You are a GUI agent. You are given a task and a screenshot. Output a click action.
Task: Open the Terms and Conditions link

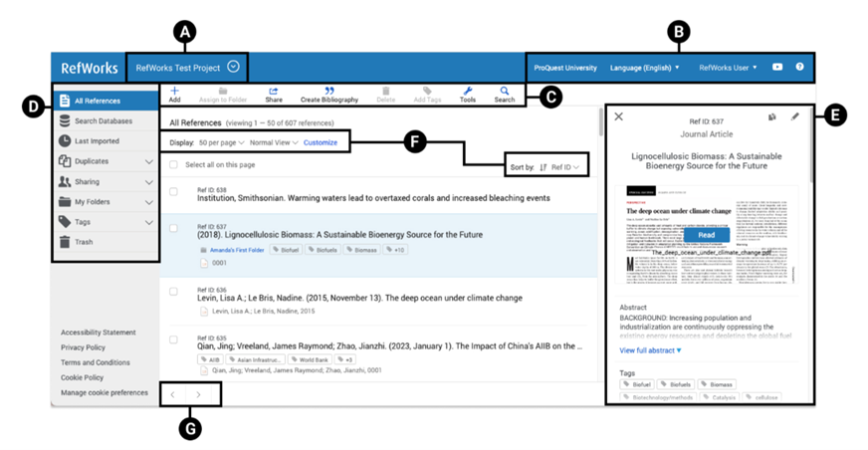[96, 362]
